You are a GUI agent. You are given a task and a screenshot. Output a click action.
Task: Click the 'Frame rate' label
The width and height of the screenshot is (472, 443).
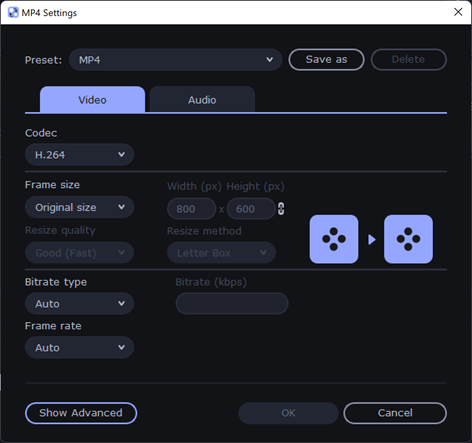(53, 326)
